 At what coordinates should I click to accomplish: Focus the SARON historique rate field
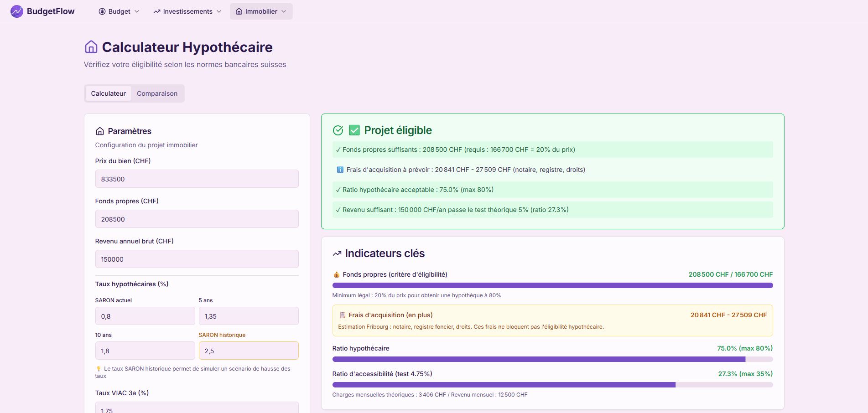click(249, 351)
